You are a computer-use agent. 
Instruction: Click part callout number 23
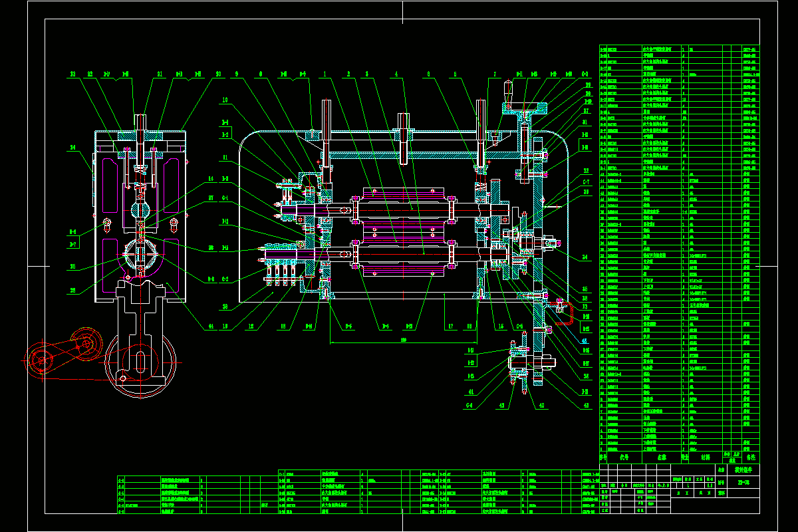coord(72,75)
